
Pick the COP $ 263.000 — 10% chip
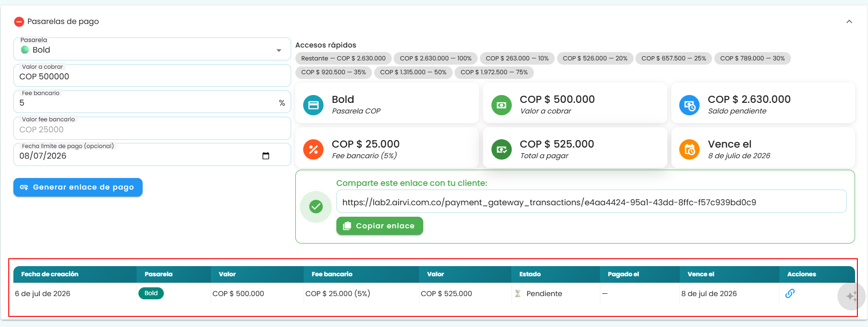[517, 59]
